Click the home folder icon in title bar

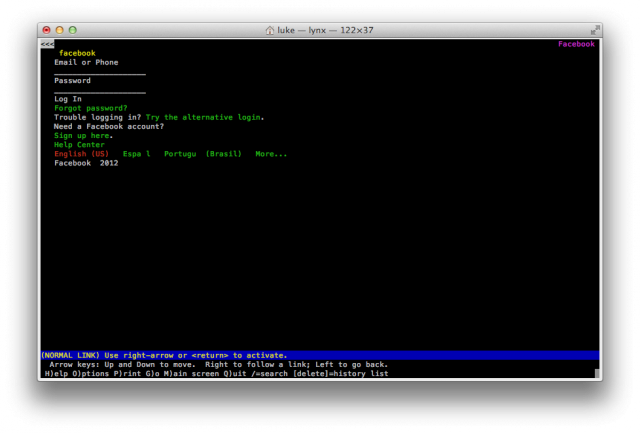tap(269, 31)
